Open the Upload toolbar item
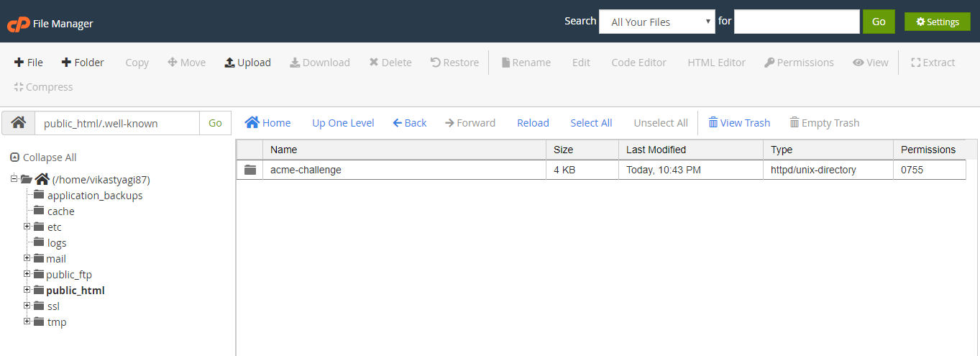The image size is (980, 356). coord(247,63)
